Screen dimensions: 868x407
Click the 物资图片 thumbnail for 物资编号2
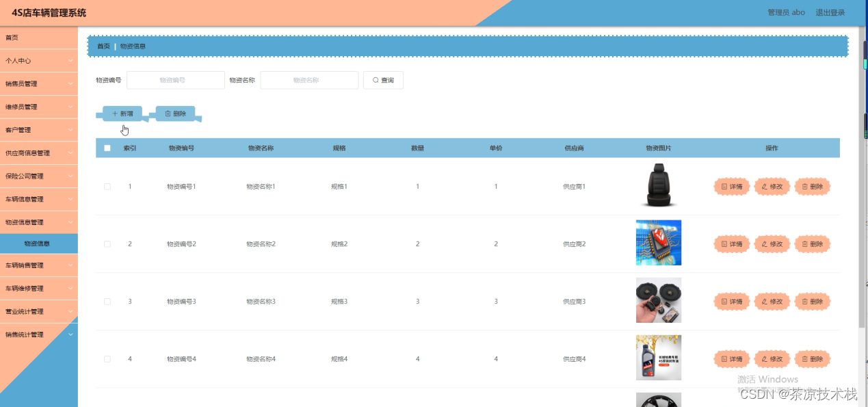click(x=658, y=242)
